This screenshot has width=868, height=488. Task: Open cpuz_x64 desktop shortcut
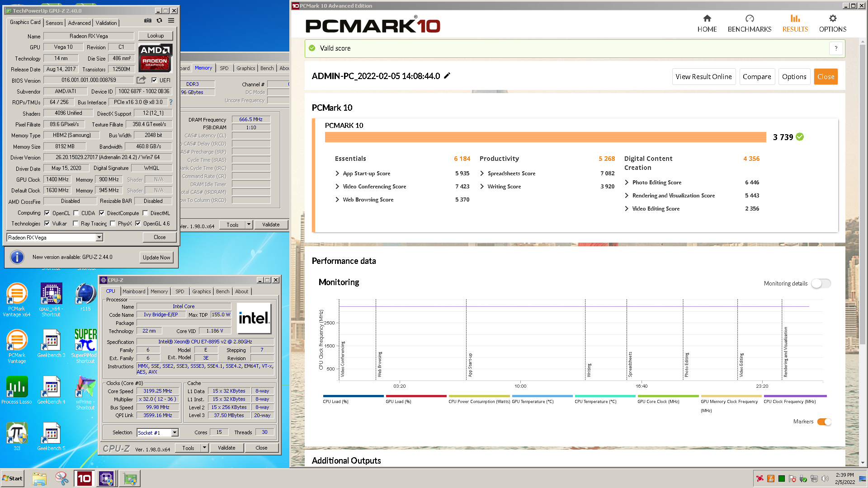coord(51,300)
